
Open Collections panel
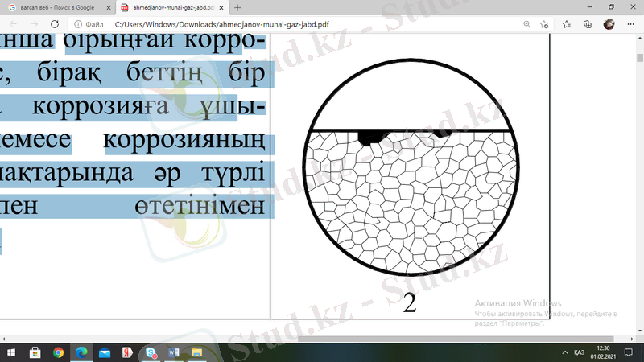point(588,24)
